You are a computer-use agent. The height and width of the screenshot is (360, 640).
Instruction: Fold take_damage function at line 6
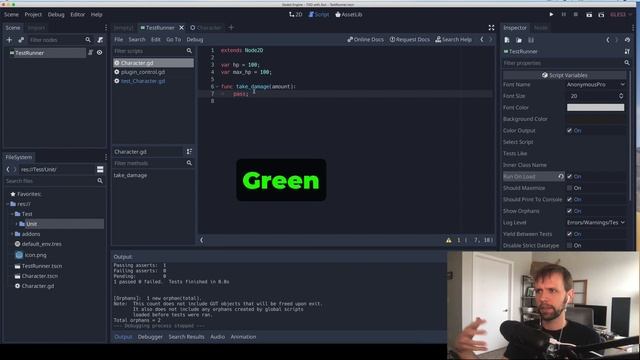pos(217,87)
